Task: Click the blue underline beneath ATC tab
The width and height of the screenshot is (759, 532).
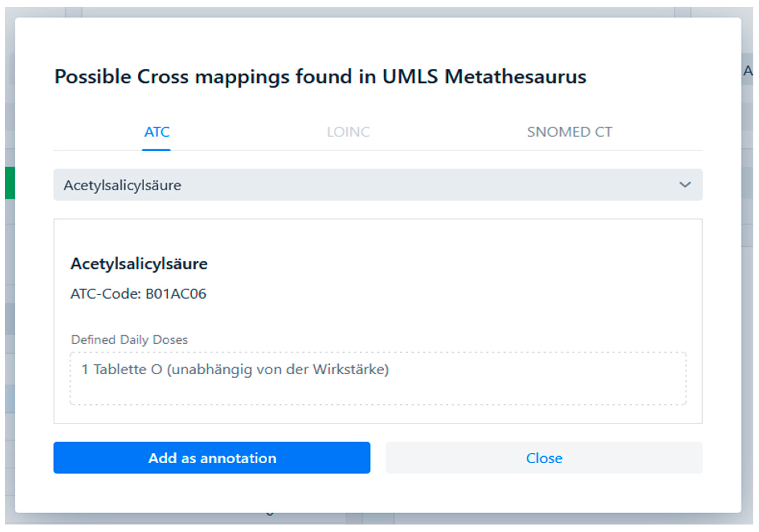Action: point(156,150)
